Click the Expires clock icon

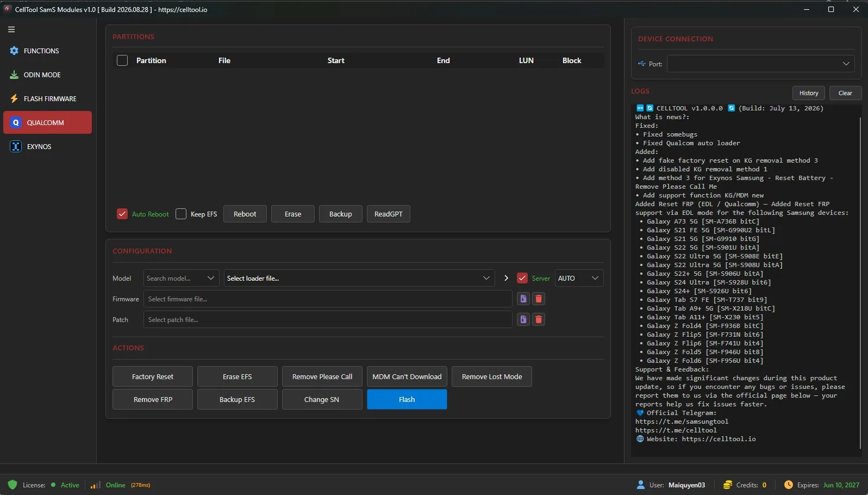[x=789, y=485]
